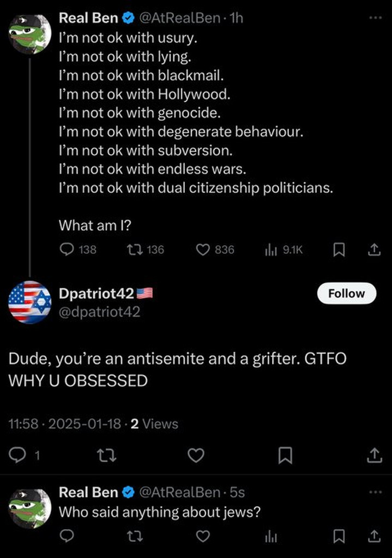Share Real Ben's original post
Viewport: 392px width, 558px height.
coord(373,250)
